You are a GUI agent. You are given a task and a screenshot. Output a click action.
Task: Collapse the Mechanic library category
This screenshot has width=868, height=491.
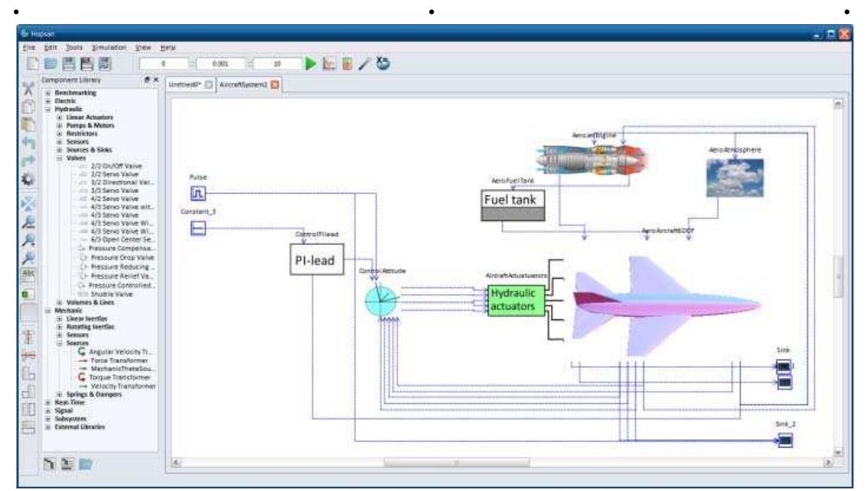point(48,311)
